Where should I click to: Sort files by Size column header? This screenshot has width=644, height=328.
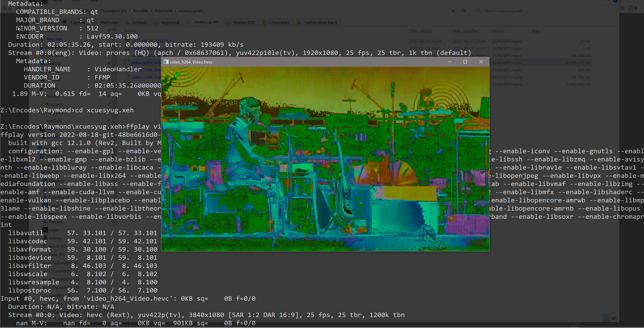point(535,31)
